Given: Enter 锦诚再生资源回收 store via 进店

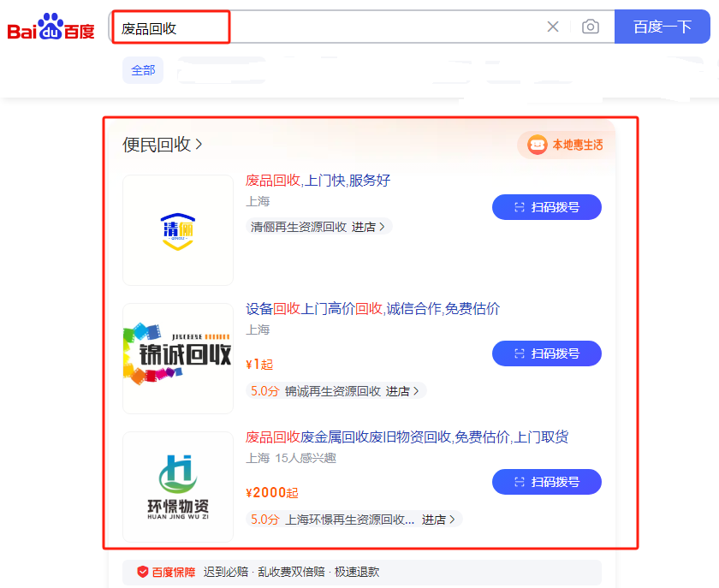Looking at the screenshot, I should [402, 391].
